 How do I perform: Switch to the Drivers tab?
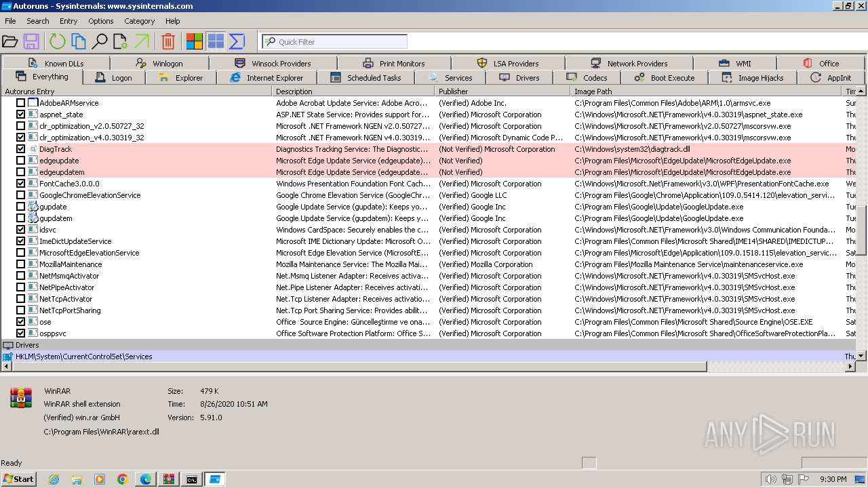click(x=519, y=78)
